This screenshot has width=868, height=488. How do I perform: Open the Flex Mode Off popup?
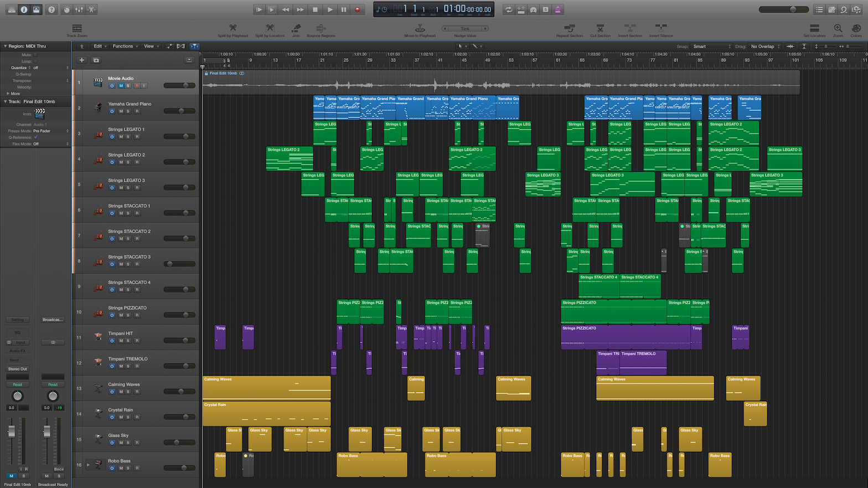[51, 144]
